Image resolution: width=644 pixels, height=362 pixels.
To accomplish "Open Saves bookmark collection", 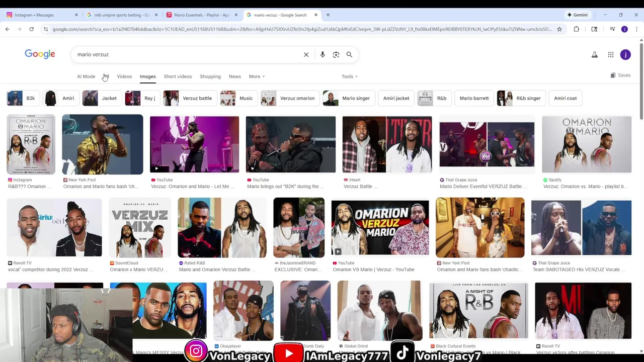I will tap(620, 75).
